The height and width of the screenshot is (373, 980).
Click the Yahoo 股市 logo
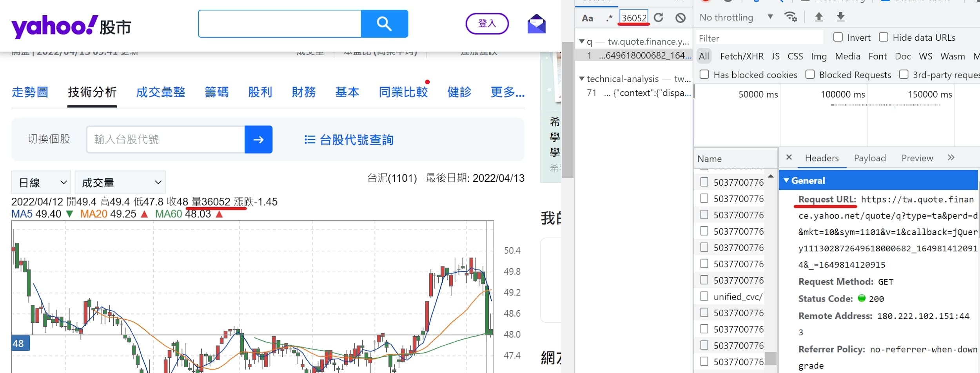coord(71,27)
